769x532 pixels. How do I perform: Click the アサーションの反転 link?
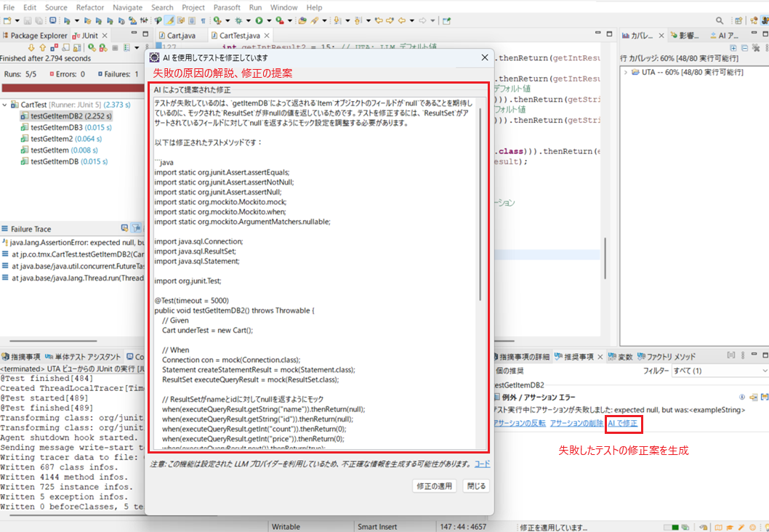520,423
